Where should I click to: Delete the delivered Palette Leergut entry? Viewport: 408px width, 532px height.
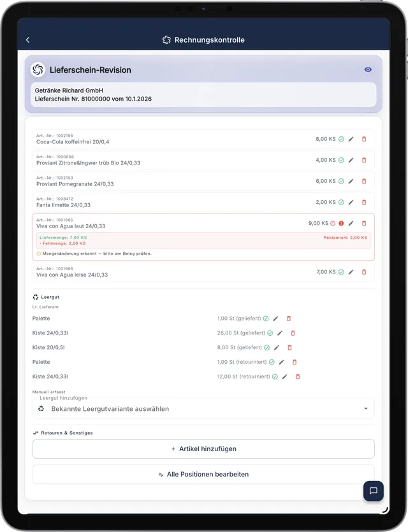coord(289,319)
